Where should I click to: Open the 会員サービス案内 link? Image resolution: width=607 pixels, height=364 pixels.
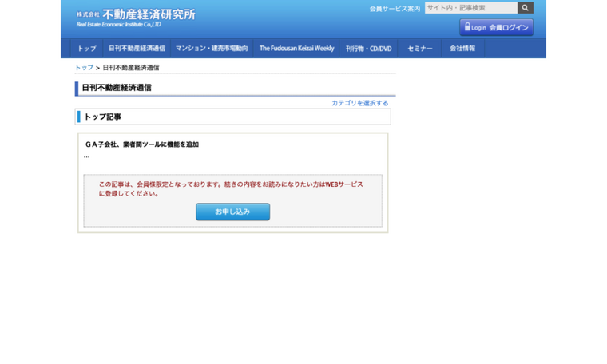click(395, 9)
